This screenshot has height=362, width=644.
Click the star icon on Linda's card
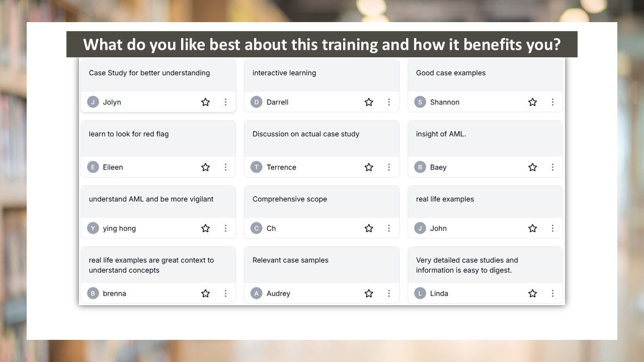pyautogui.click(x=532, y=294)
